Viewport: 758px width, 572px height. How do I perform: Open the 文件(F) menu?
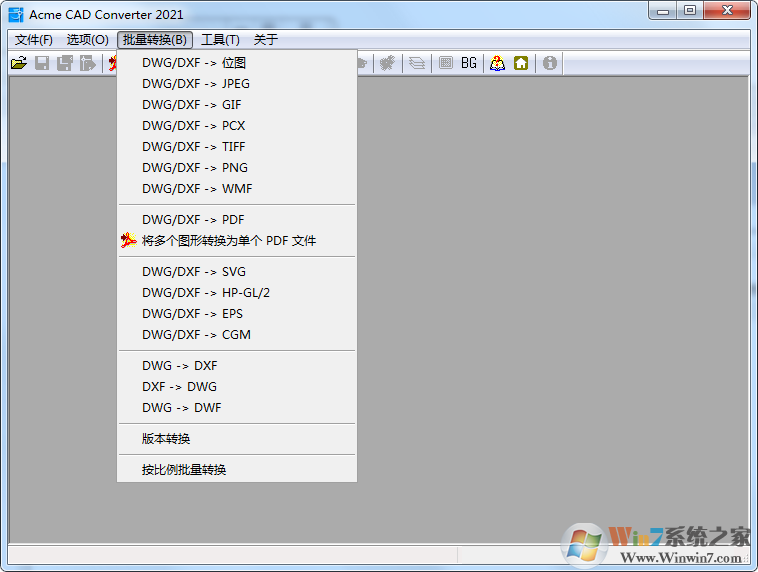(33, 40)
